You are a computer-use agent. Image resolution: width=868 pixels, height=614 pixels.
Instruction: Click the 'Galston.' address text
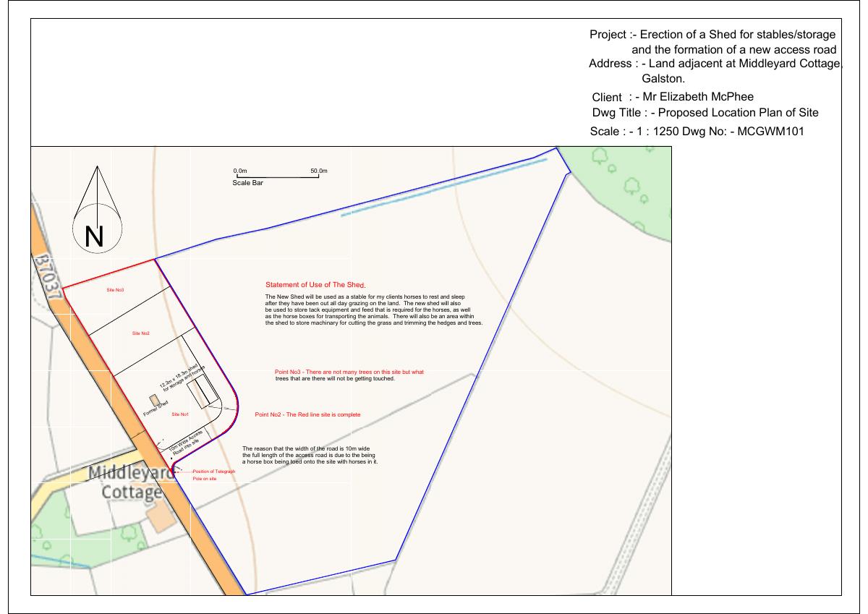pos(663,78)
